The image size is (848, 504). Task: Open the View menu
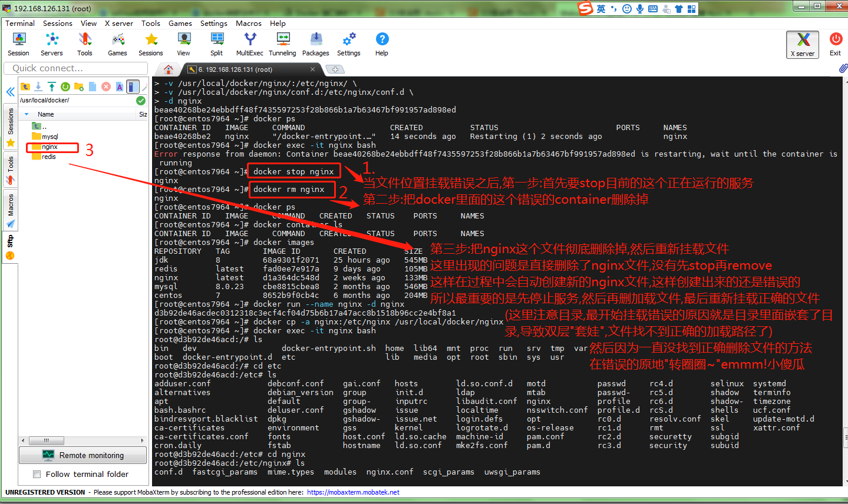click(89, 23)
